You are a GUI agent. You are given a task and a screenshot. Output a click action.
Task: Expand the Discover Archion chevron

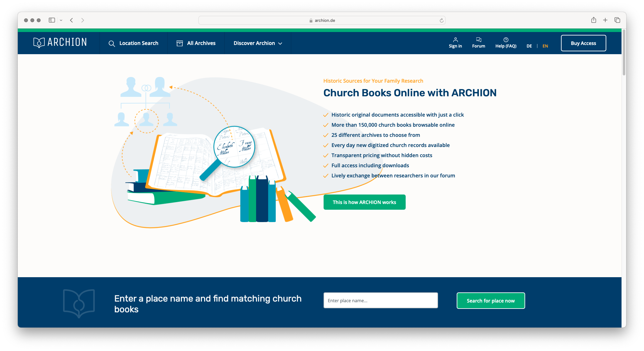(280, 43)
